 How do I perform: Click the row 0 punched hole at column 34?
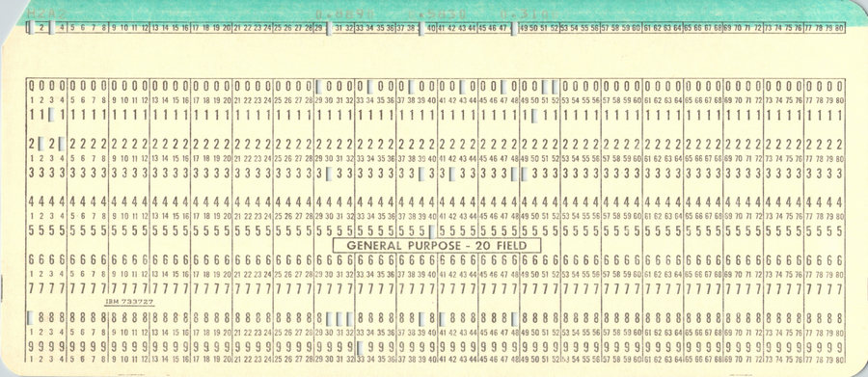[x=369, y=87]
